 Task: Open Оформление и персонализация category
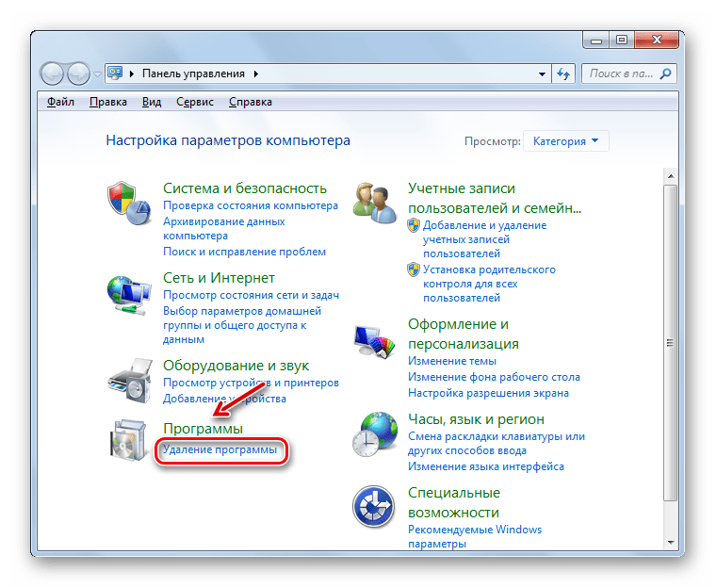(x=463, y=334)
